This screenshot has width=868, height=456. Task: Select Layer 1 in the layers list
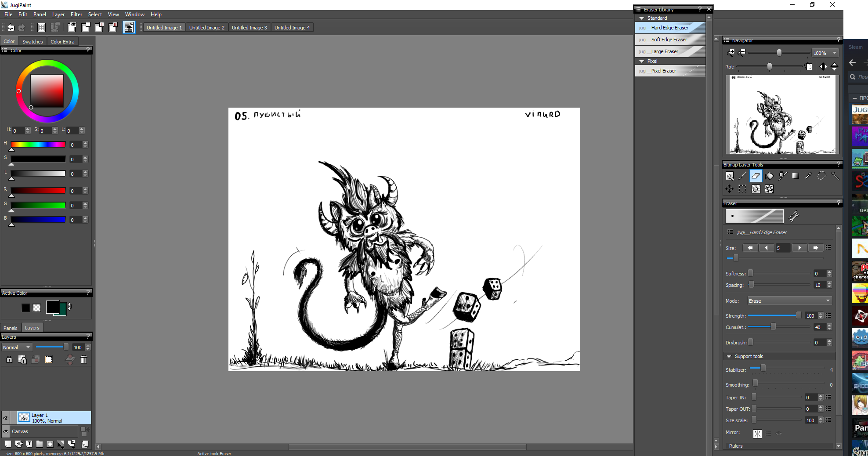coord(54,418)
